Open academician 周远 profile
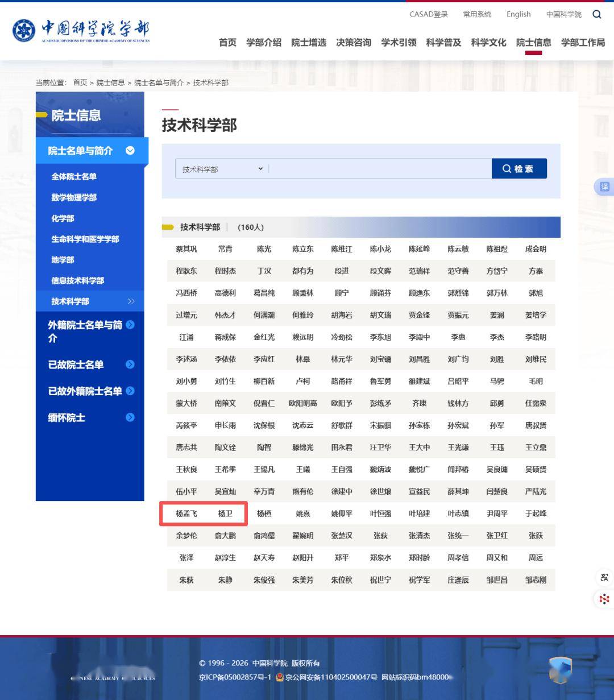Screen dimensions: 614x700 (536, 558)
